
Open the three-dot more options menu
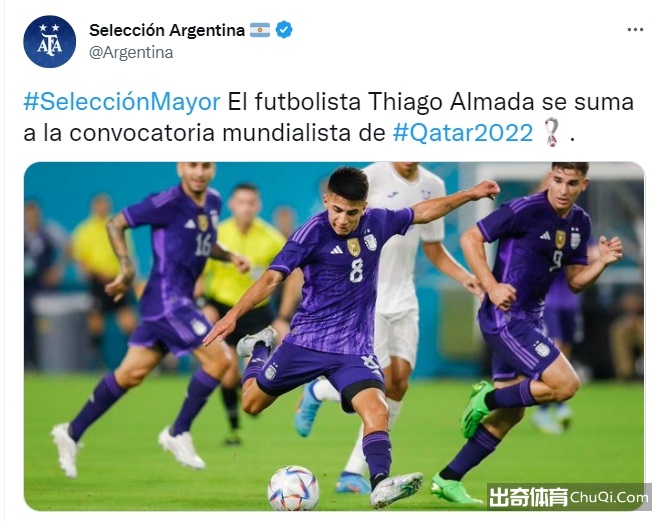coord(635,30)
